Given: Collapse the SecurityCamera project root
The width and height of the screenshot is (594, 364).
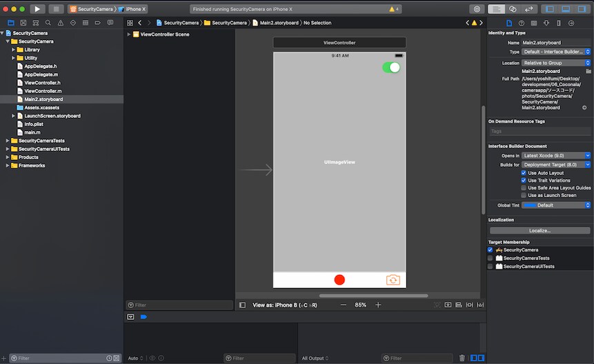Looking at the screenshot, I should pyautogui.click(x=3, y=33).
